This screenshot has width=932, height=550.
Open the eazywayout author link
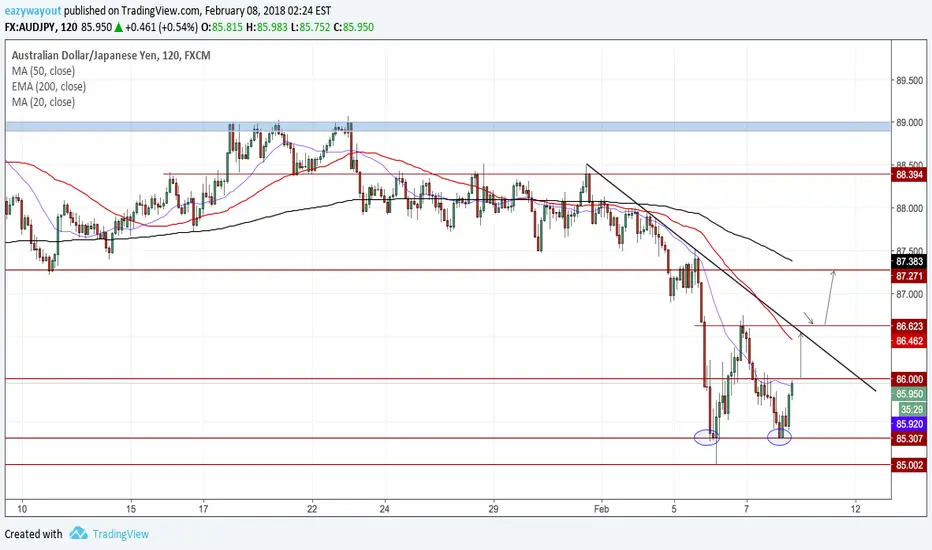33,11
